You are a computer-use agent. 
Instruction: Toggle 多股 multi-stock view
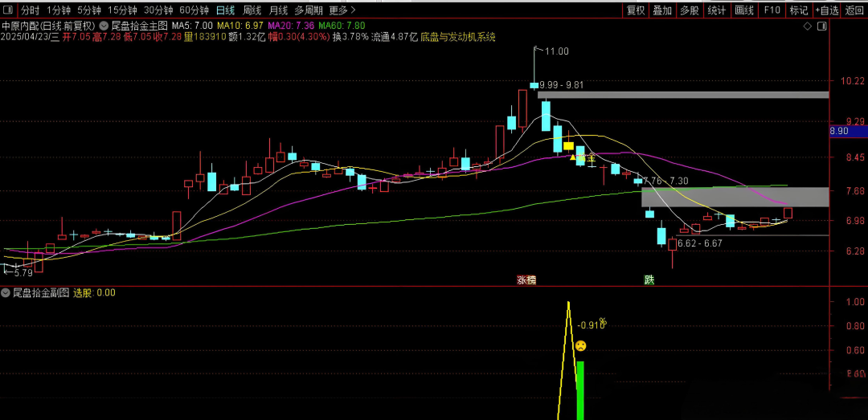point(690,10)
